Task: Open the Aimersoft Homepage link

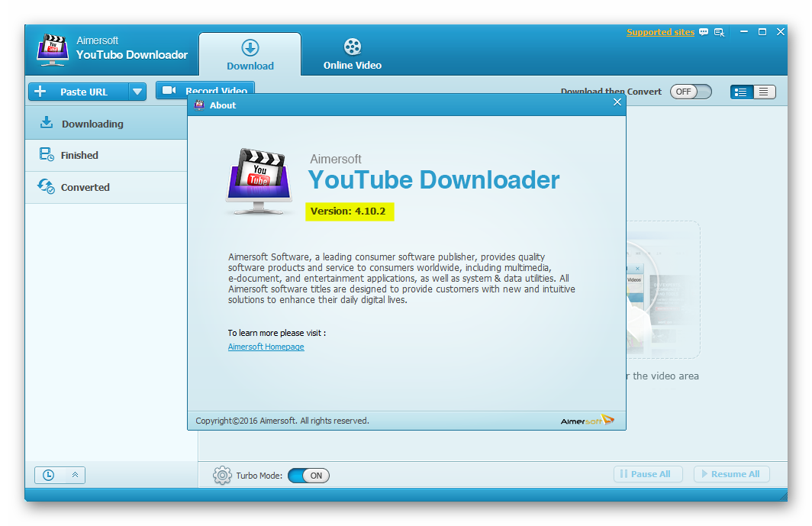Action: (266, 347)
